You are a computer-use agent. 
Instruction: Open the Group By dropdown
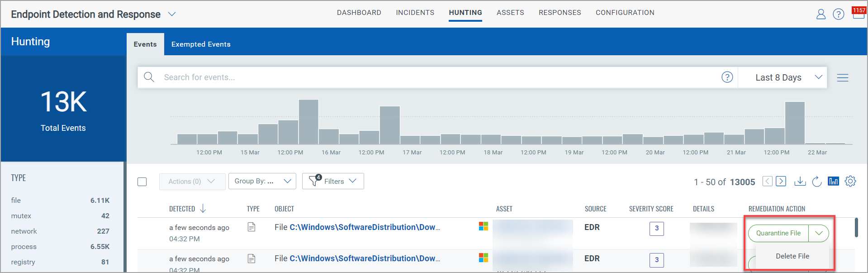pos(262,181)
